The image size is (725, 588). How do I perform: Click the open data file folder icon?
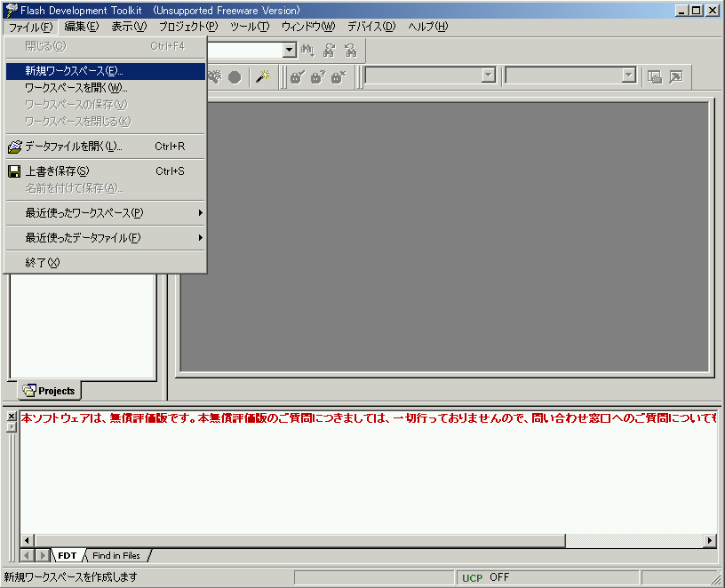tap(15, 147)
